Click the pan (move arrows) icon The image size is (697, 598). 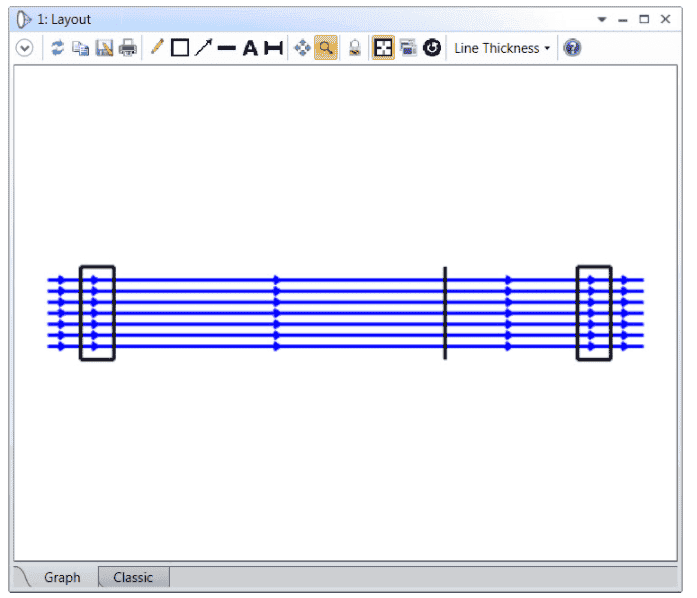click(303, 48)
